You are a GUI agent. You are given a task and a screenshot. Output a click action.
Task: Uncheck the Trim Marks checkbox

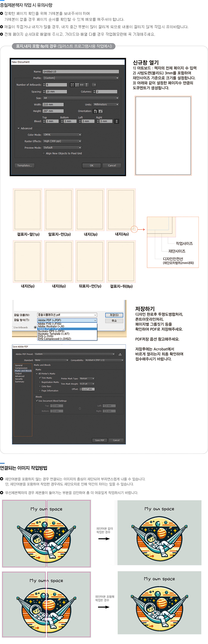40,378
